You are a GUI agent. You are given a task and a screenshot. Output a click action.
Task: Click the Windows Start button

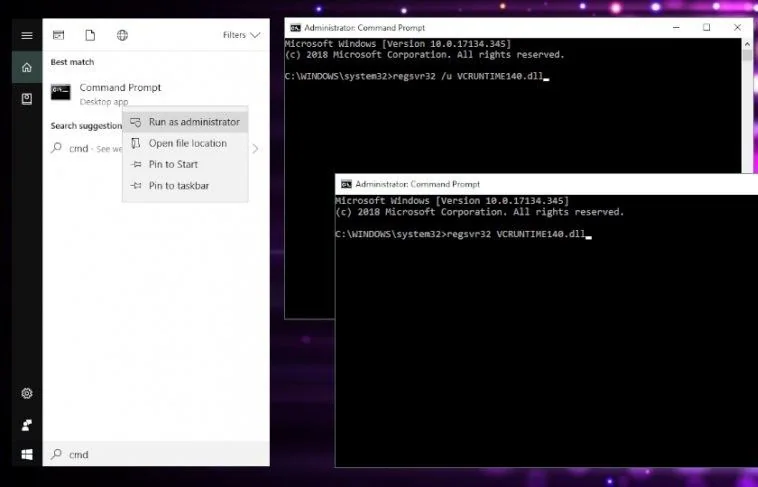click(x=27, y=455)
